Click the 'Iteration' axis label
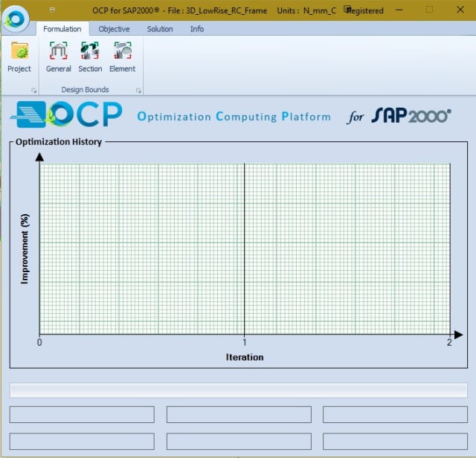Viewport: 476px width, 458px height. coord(245,357)
